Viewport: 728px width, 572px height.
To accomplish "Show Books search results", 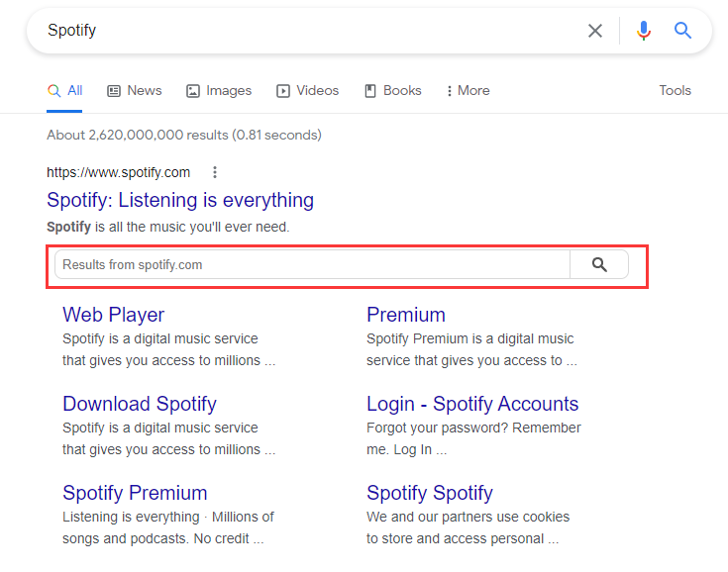I will (393, 91).
